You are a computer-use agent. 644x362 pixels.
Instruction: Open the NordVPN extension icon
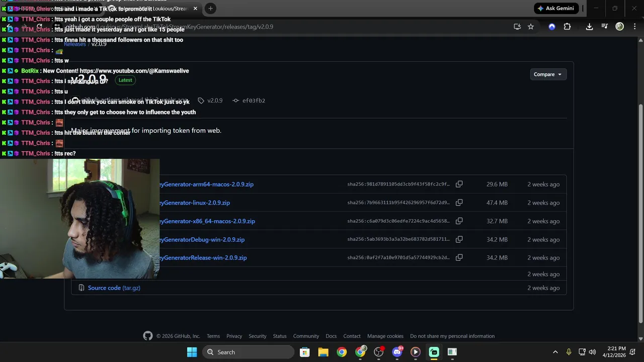[x=552, y=27]
